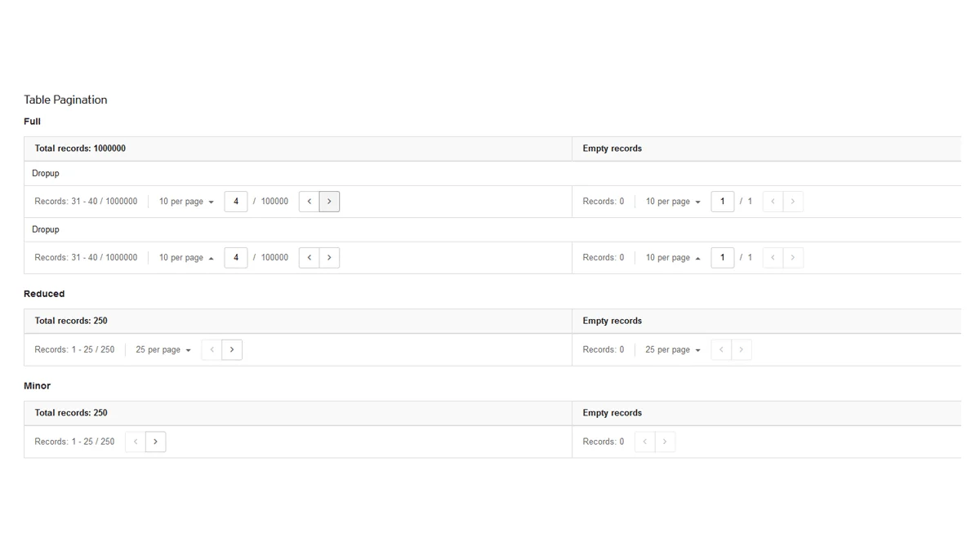980x555 pixels.
Task: Open the 25 per page dropdown in the Reduced pagination
Action: pyautogui.click(x=163, y=349)
